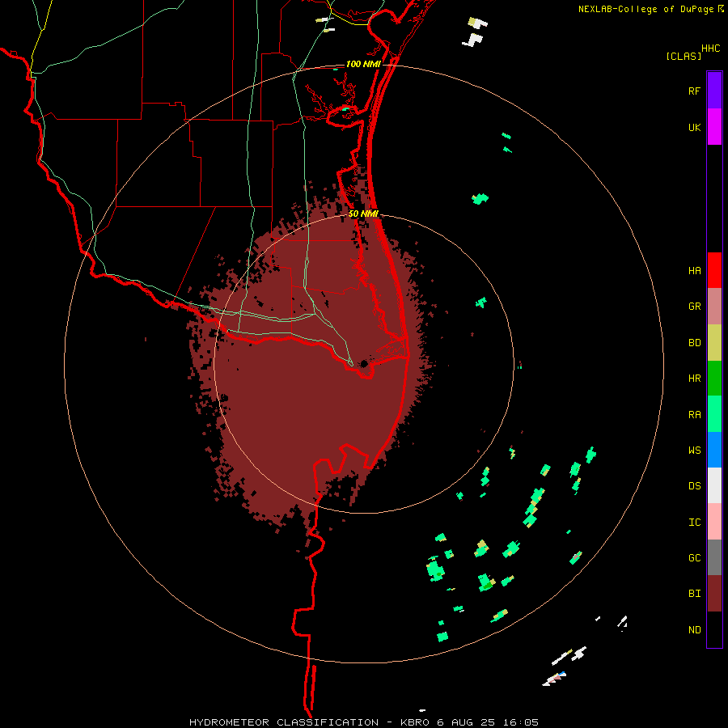Click the "ND" legend label
Image resolution: width=728 pixels, height=728 pixels.
[x=694, y=630]
